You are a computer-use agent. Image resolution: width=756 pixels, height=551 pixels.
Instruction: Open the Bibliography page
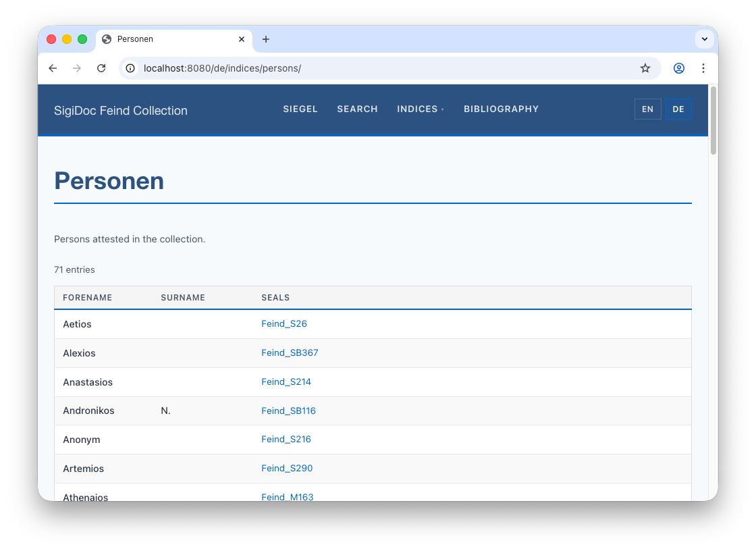[x=501, y=109]
